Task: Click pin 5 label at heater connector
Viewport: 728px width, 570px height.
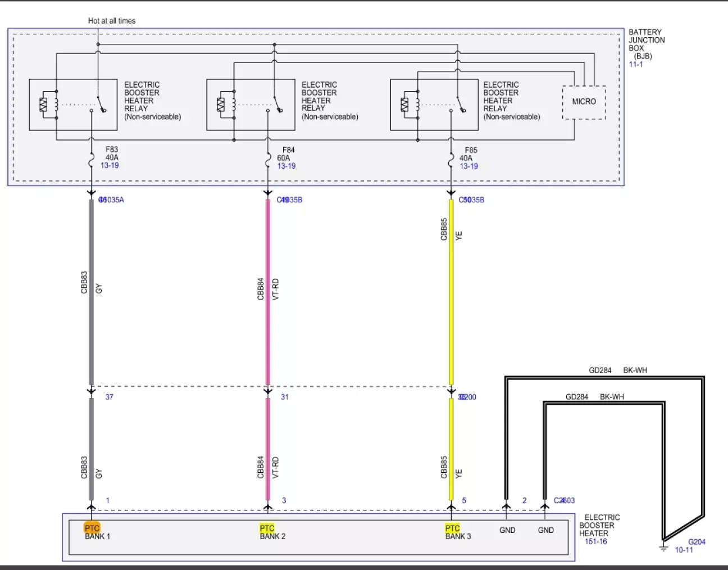Action: [464, 500]
